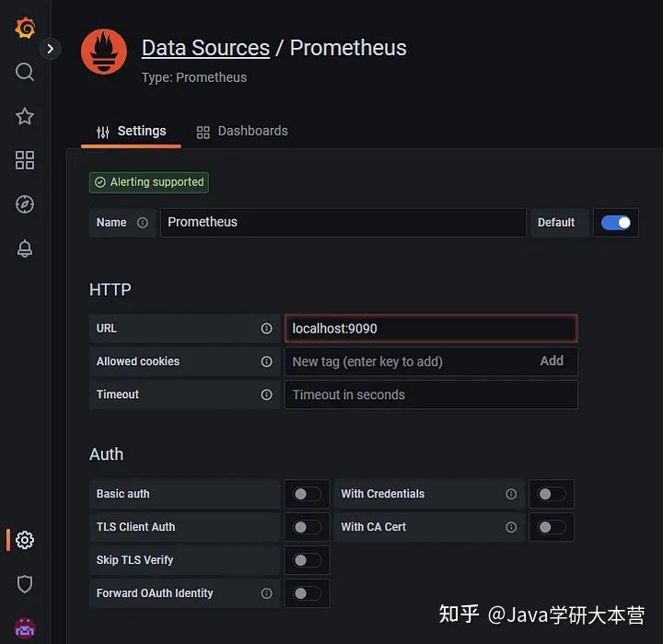
Task: Enable the With CA Cert toggle
Action: [552, 527]
